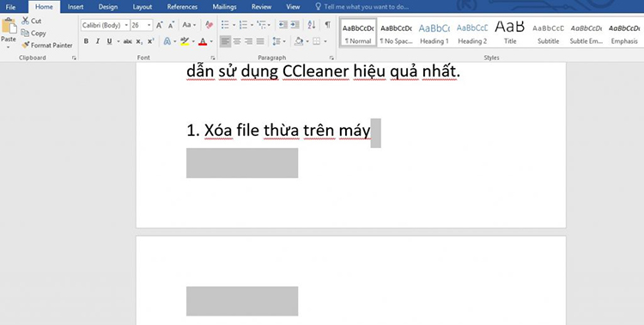Screen dimensions: 644x325
Task: Click the Sort A-Z icon
Action: pos(312,25)
